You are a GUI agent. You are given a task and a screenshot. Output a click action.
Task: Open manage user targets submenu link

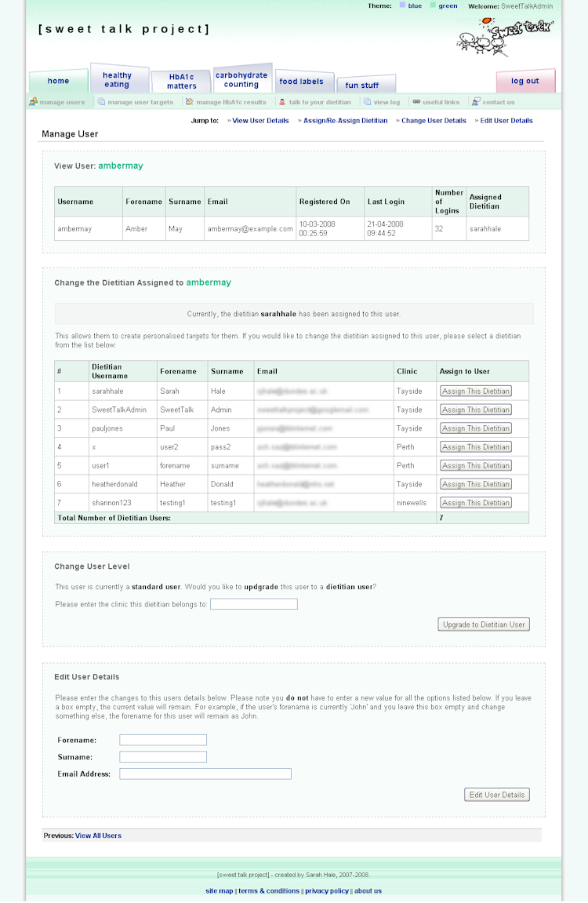(140, 103)
